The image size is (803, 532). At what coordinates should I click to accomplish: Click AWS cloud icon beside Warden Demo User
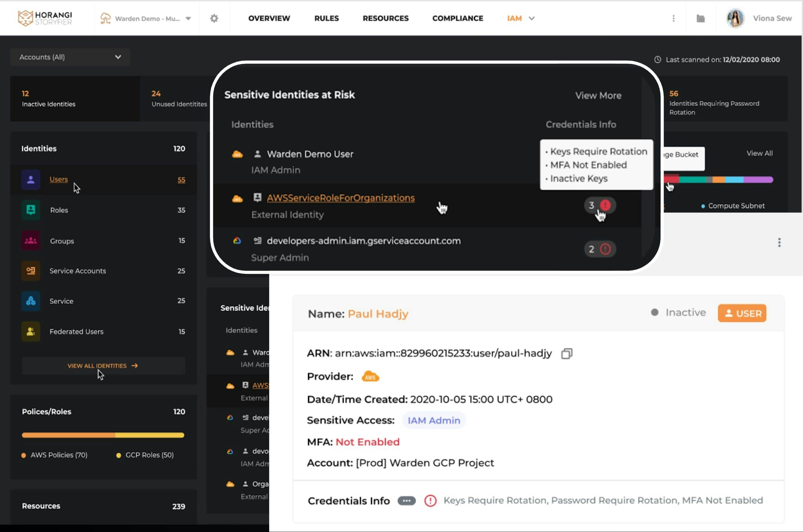[237, 154]
